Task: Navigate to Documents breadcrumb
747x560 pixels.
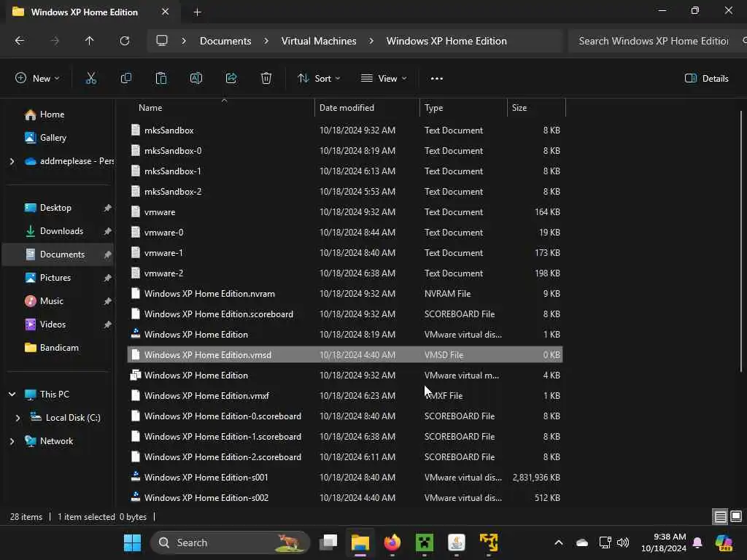Action: pyautogui.click(x=225, y=41)
